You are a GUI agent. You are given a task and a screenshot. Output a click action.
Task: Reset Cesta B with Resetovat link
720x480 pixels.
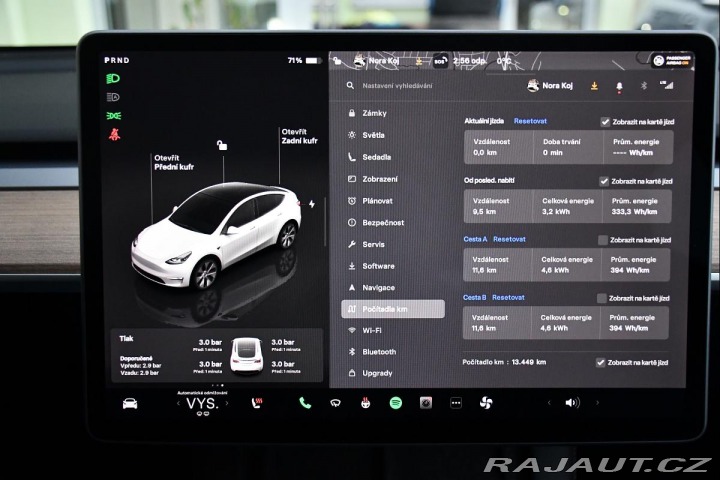508,298
